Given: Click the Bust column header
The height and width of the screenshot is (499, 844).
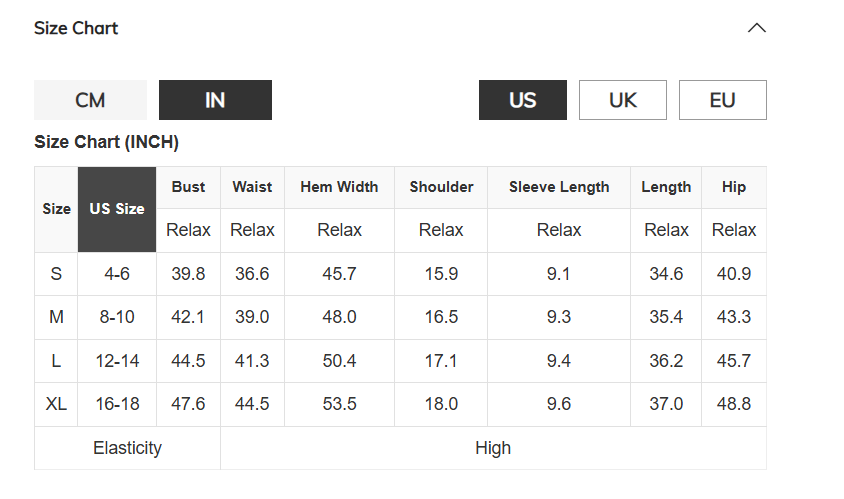Looking at the screenshot, I should 188,187.
